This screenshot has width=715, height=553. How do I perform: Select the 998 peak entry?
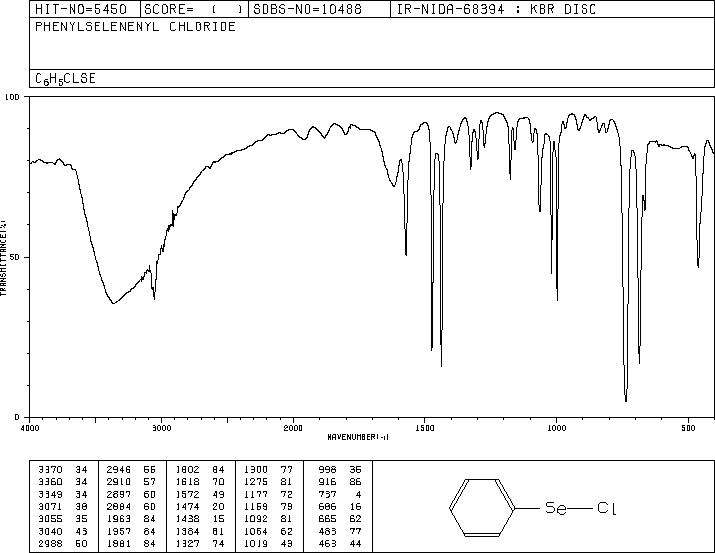tap(327, 470)
